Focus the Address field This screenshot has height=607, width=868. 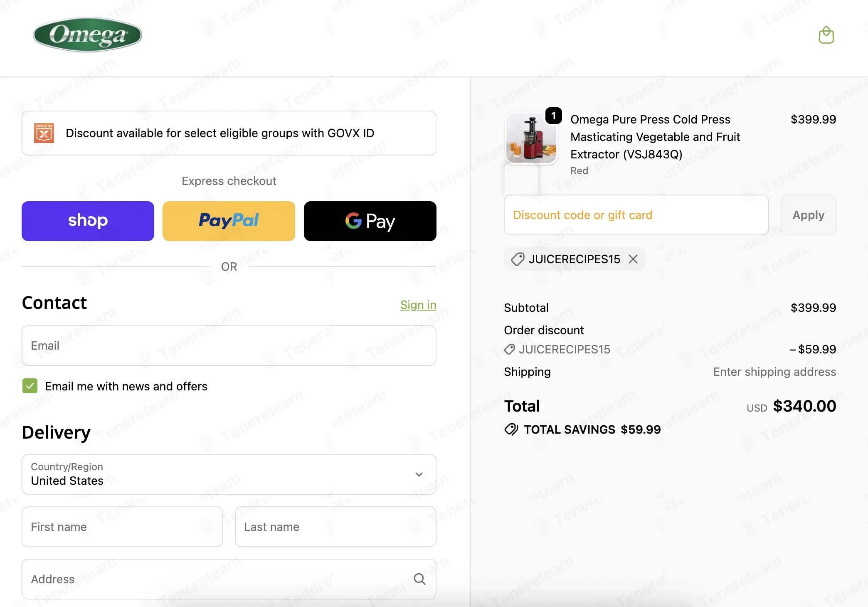pos(229,579)
